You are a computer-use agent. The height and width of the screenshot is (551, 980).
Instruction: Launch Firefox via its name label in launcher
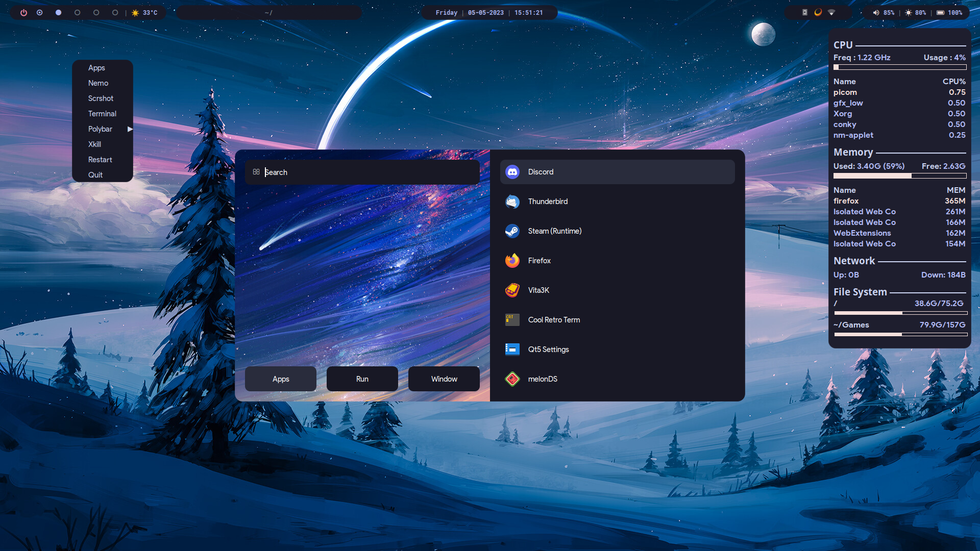[540, 261]
